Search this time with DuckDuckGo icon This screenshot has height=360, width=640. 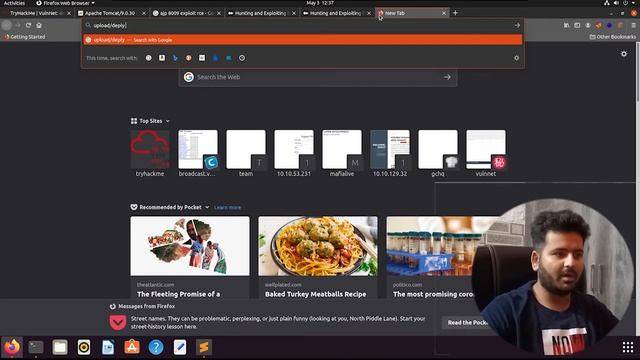[189, 58]
